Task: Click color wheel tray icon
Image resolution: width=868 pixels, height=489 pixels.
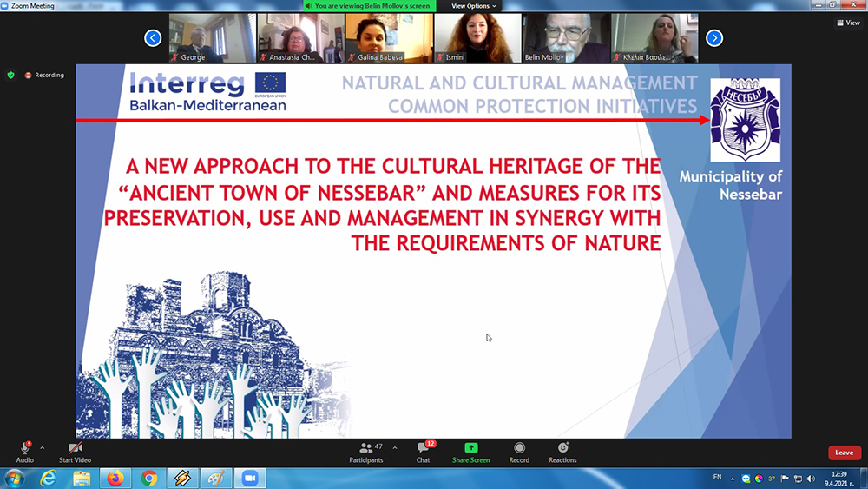Action: point(759,479)
